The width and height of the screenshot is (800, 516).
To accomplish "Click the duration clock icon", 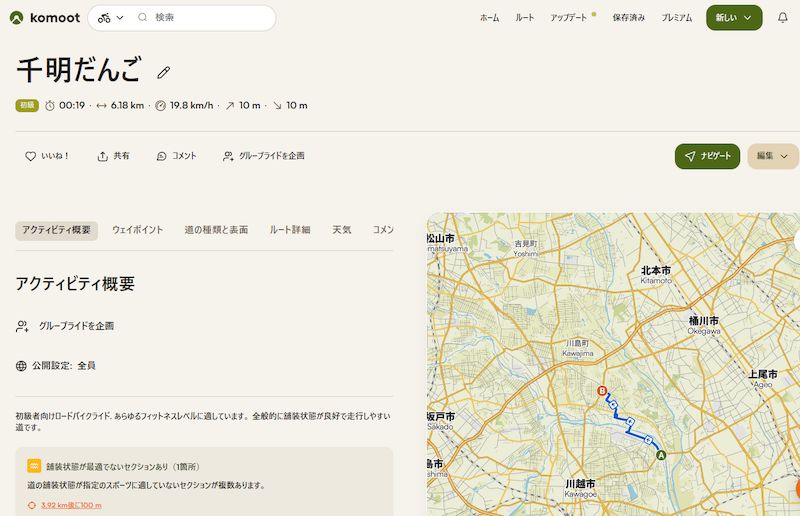I will [49, 106].
